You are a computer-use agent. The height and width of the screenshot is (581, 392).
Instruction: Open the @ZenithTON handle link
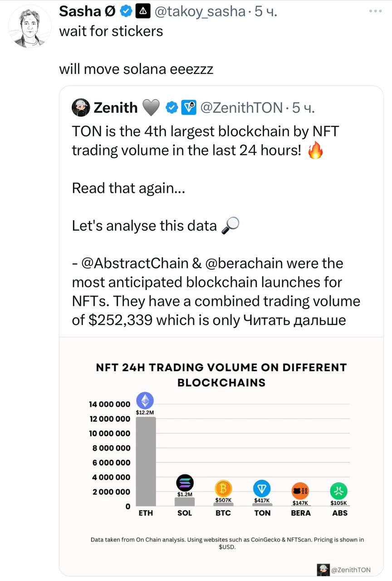click(241, 107)
